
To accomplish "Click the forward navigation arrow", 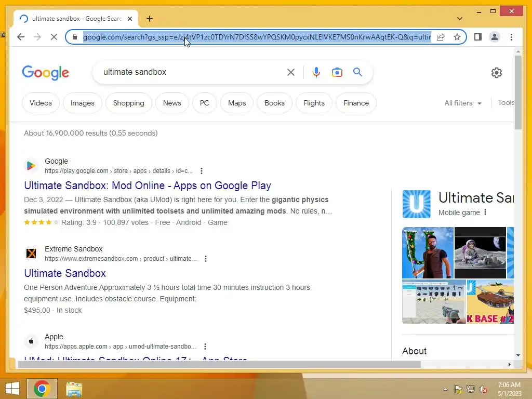I will click(37, 37).
